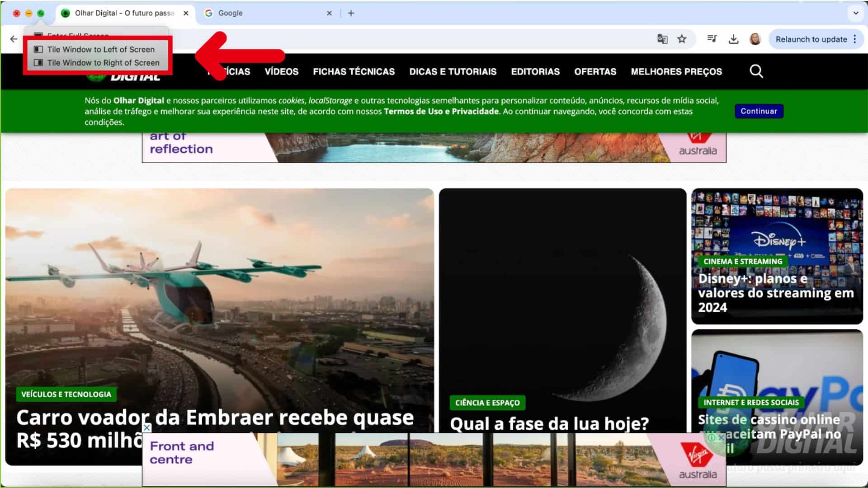This screenshot has height=488, width=868.
Task: Click the green full screen window button
Action: coord(41,13)
